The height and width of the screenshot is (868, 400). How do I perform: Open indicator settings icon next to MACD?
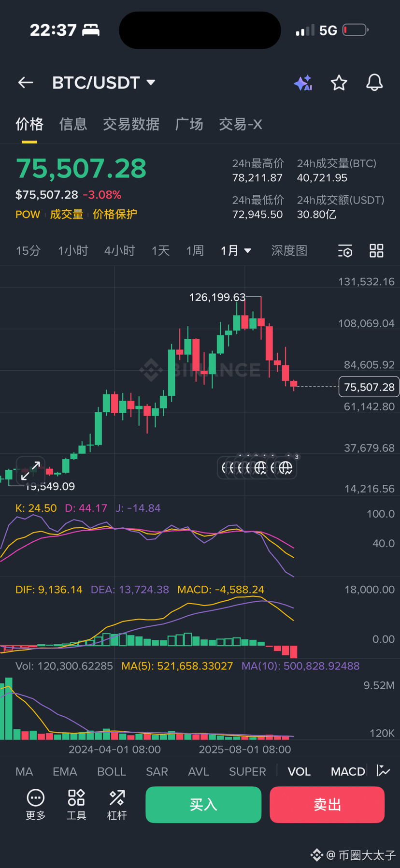click(383, 771)
